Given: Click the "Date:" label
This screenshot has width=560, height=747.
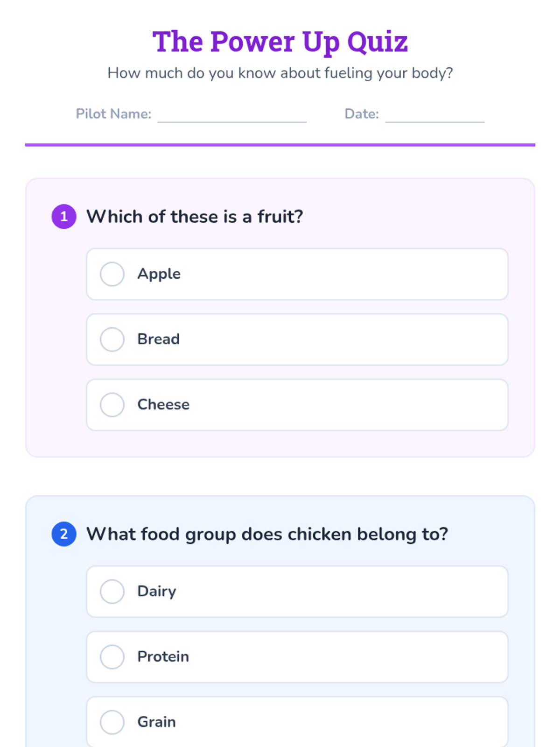Looking at the screenshot, I should (x=362, y=114).
